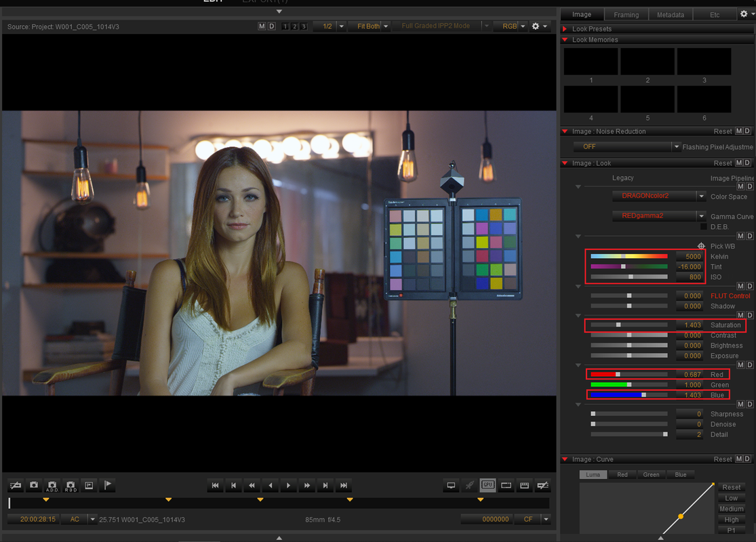Toggle GPU acceleration button
The height and width of the screenshot is (542, 756).
pos(488,485)
